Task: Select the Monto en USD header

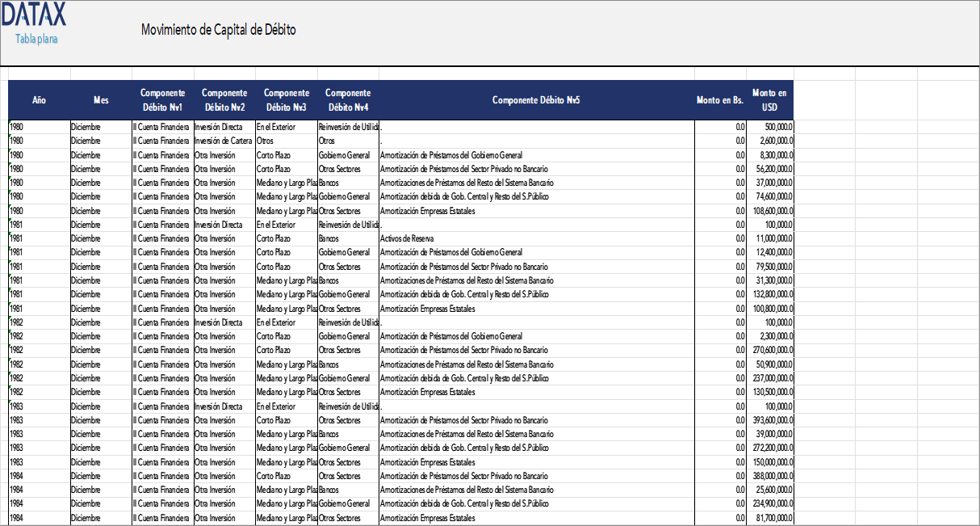Action: pyautogui.click(x=769, y=100)
